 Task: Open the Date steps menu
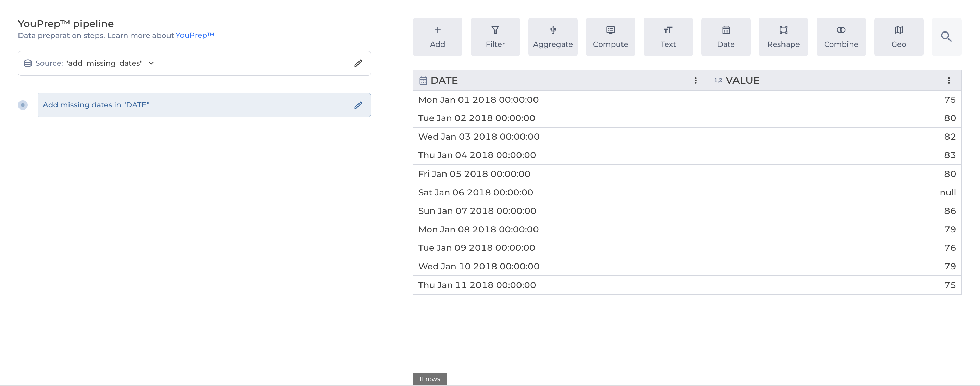coord(726,37)
